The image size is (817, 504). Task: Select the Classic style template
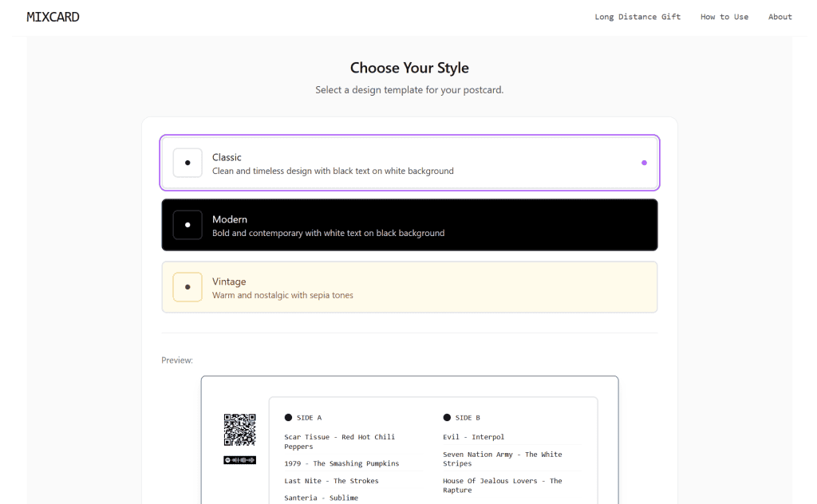click(x=409, y=163)
